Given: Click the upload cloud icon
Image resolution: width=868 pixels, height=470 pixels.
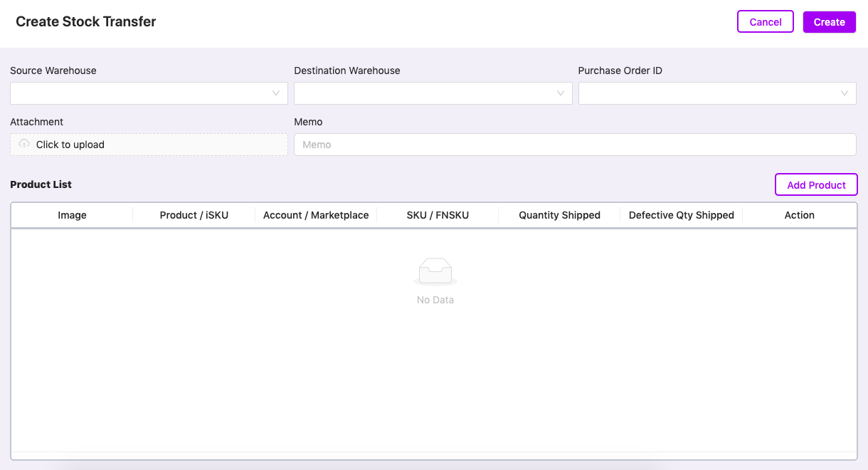Looking at the screenshot, I should 24,144.
